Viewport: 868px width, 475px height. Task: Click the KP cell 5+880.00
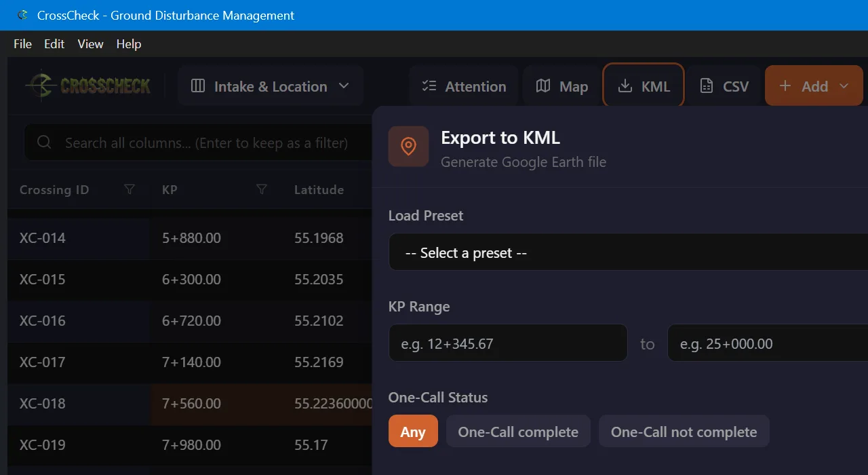pyautogui.click(x=191, y=238)
